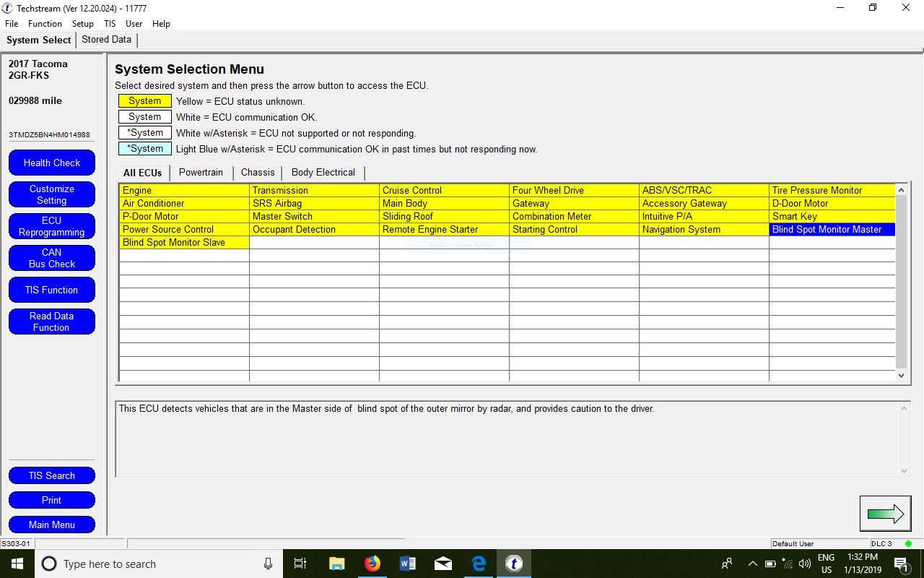Screen dimensions: 924x578
Task: Select the Gateway ECU cell
Action: pyautogui.click(x=574, y=204)
